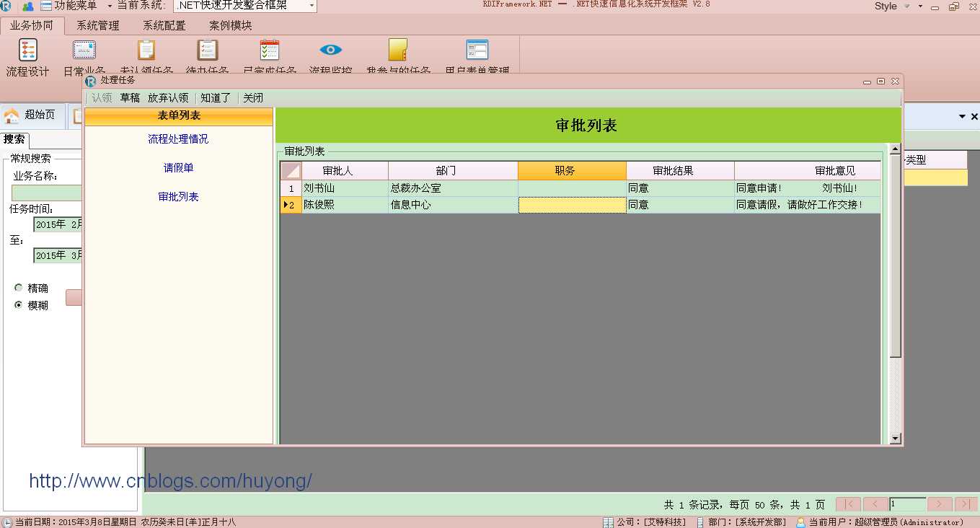Open the 待办任务 checklist icon

[x=208, y=50]
